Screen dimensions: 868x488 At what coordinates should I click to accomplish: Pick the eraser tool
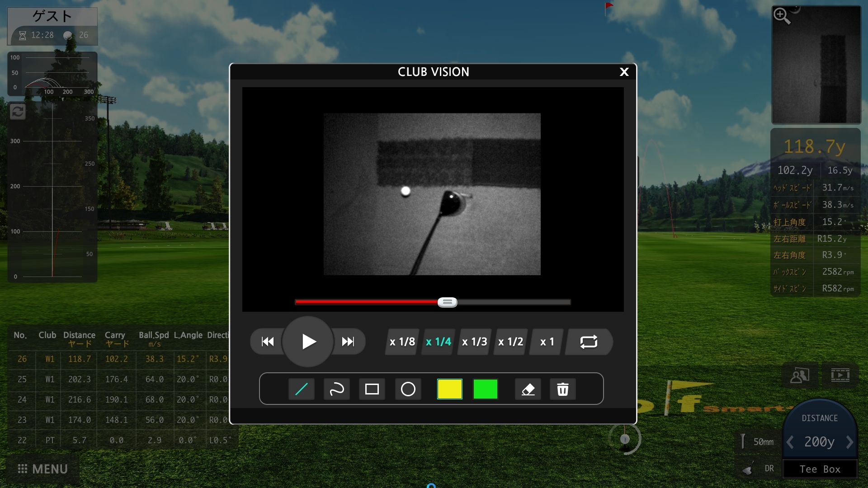(x=528, y=389)
